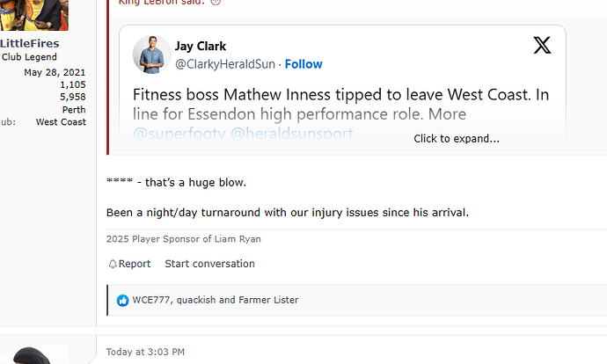Start conversation with LittleFires
The height and width of the screenshot is (364, 607).
(x=210, y=264)
